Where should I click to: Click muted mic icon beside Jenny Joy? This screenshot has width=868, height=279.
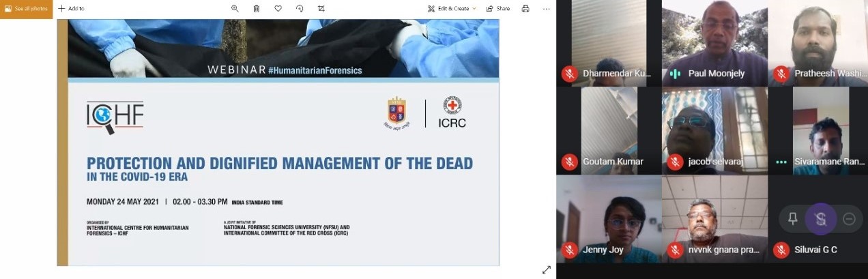pyautogui.click(x=569, y=250)
